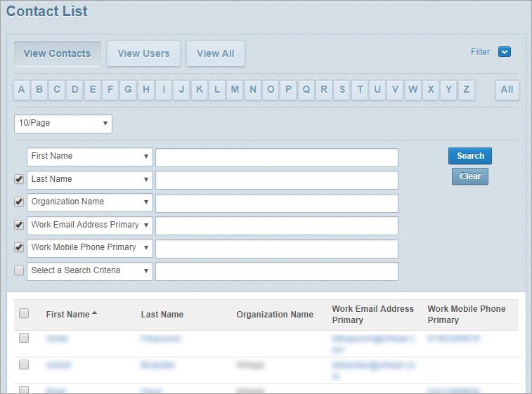Sort by Work Mobile Phone Primary header

[466, 315]
